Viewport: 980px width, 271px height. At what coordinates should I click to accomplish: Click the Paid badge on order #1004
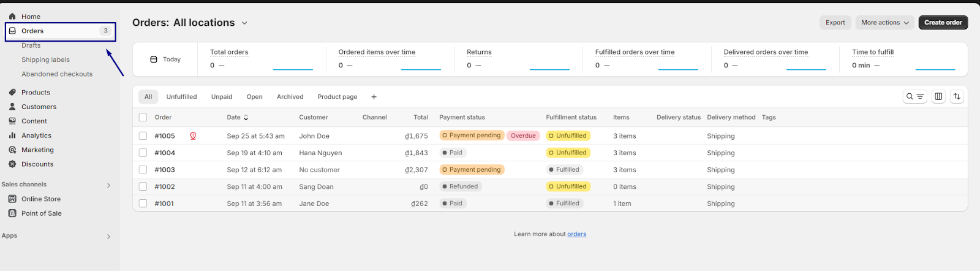tap(453, 153)
